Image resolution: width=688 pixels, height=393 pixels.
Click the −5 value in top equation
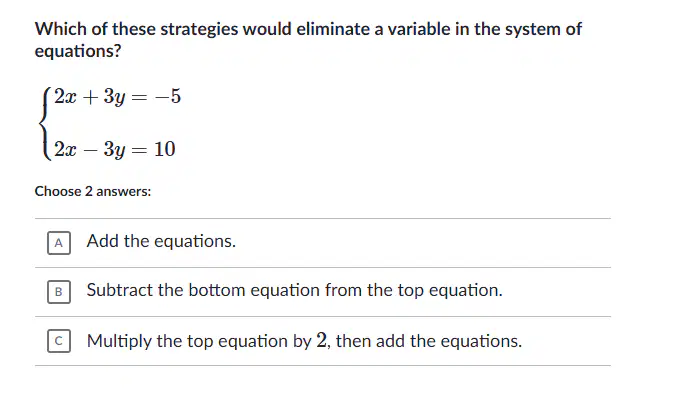[168, 96]
